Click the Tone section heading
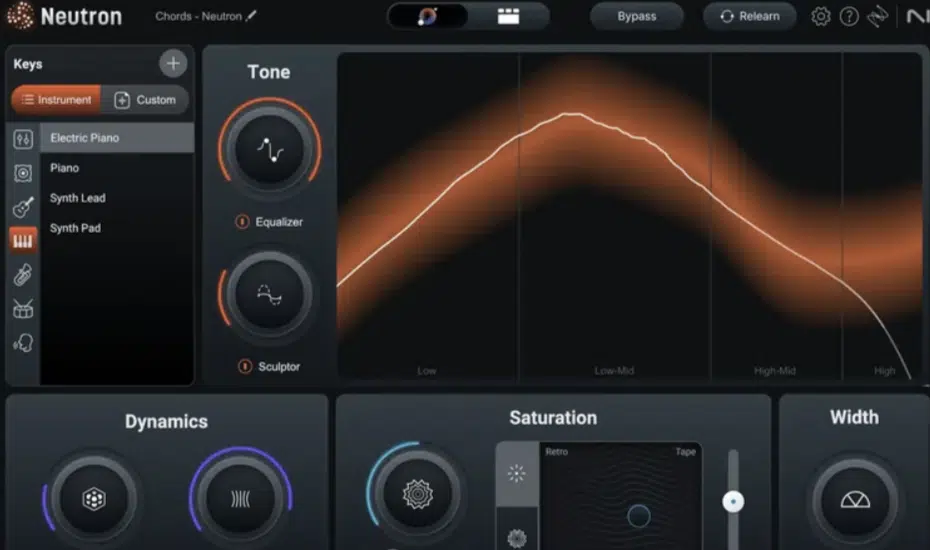 point(269,72)
